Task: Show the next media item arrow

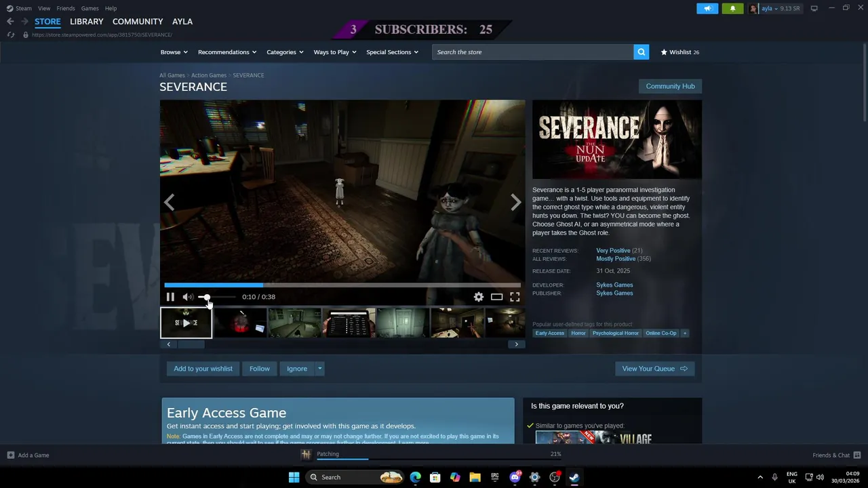Action: pos(516,202)
